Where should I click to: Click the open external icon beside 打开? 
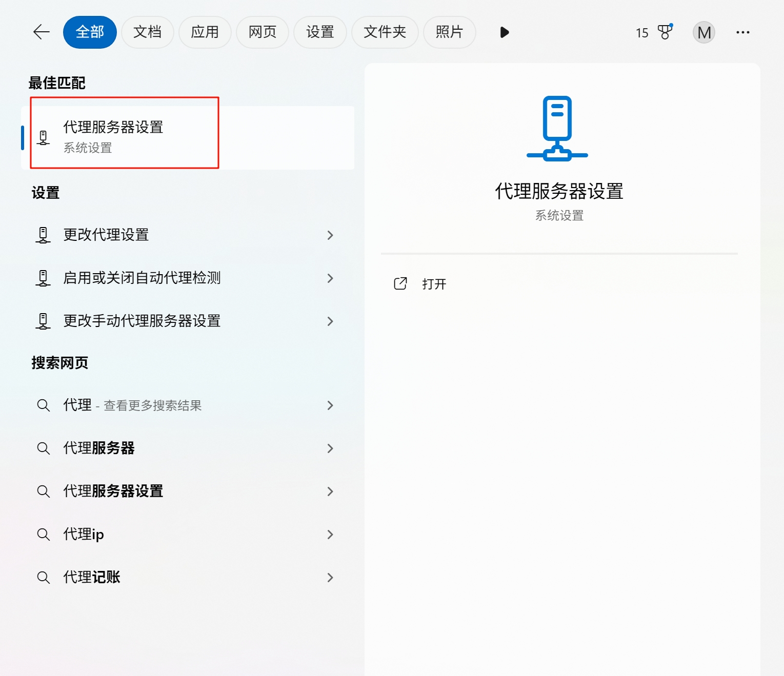(400, 284)
